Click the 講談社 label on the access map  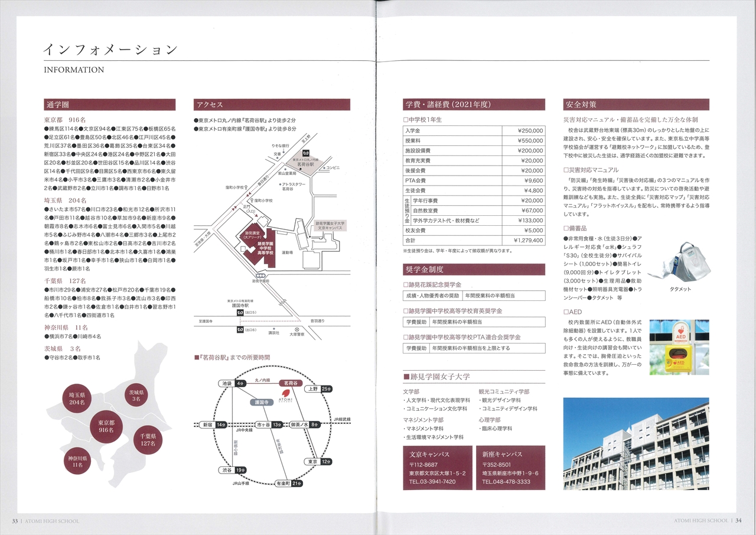pyautogui.click(x=273, y=333)
